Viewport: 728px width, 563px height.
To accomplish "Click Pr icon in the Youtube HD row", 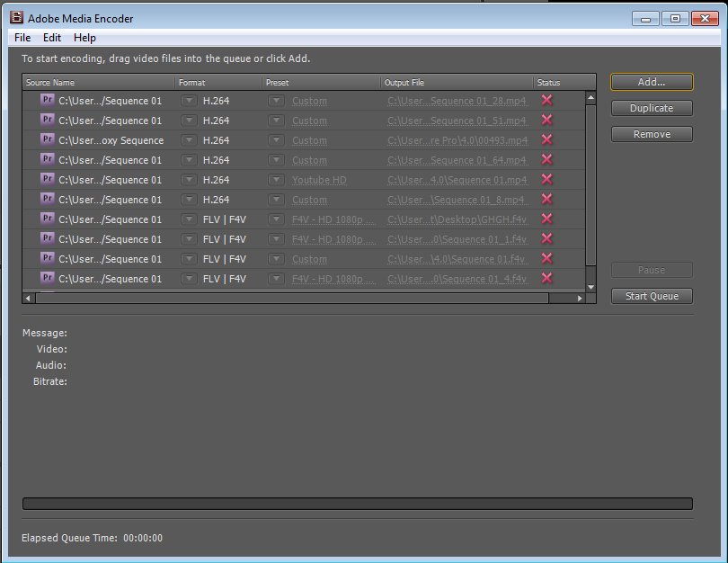I will click(48, 178).
